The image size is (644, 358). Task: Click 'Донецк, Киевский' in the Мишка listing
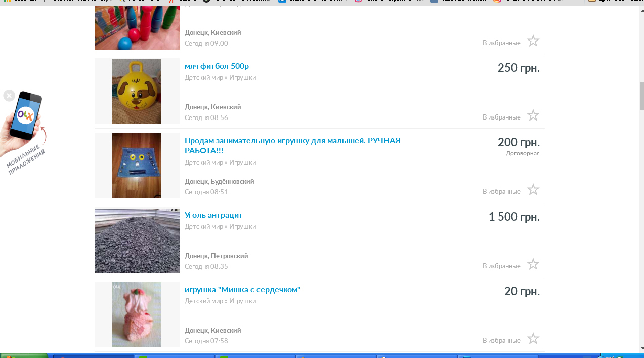(x=212, y=330)
